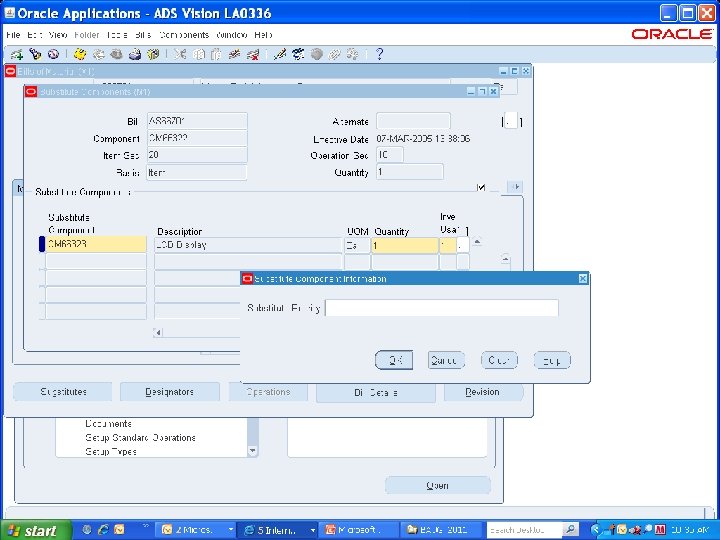The width and height of the screenshot is (720, 540).
Task: Click the Translations globe toolbar icon
Action: coord(316,55)
